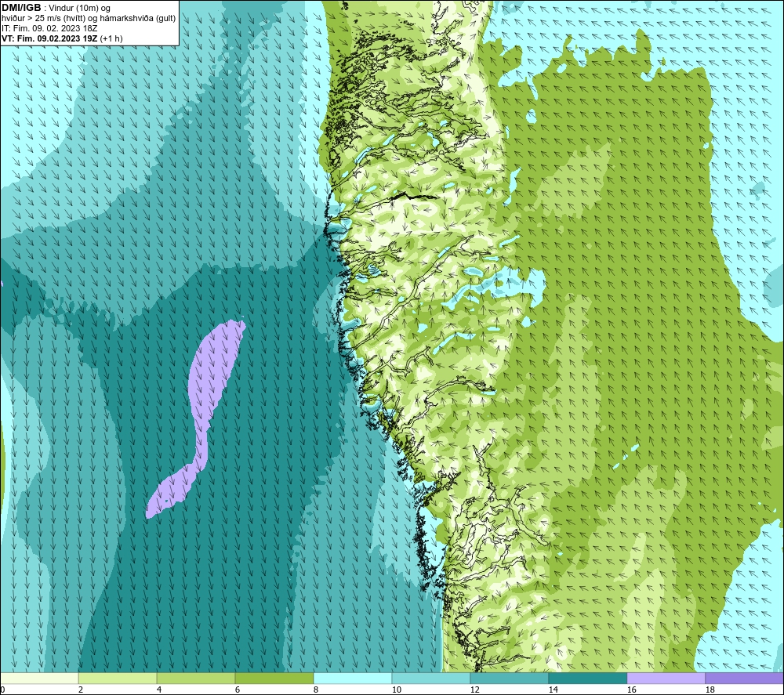The width and height of the screenshot is (784, 695).
Task: Click the light teal 10–12 m/s legend swatch
Action: (431, 678)
